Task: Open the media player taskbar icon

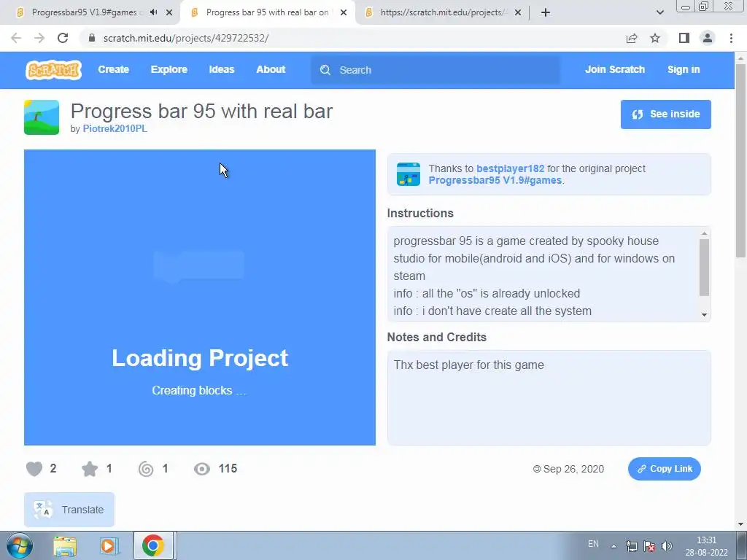Action: pos(109,546)
